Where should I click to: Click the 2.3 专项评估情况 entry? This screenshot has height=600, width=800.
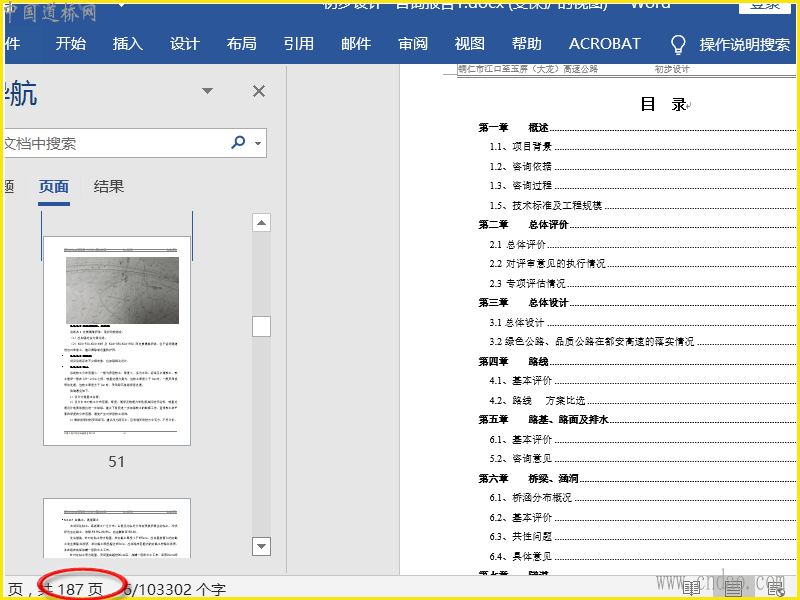click(642, 284)
